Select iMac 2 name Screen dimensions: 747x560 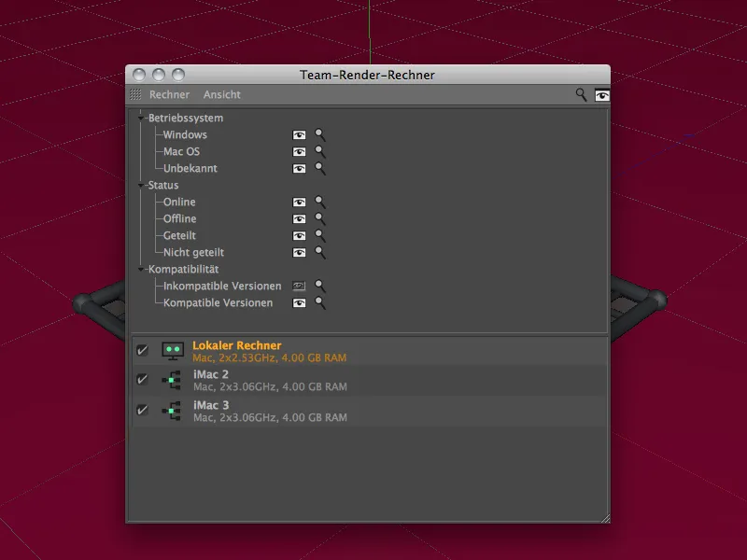click(x=211, y=375)
